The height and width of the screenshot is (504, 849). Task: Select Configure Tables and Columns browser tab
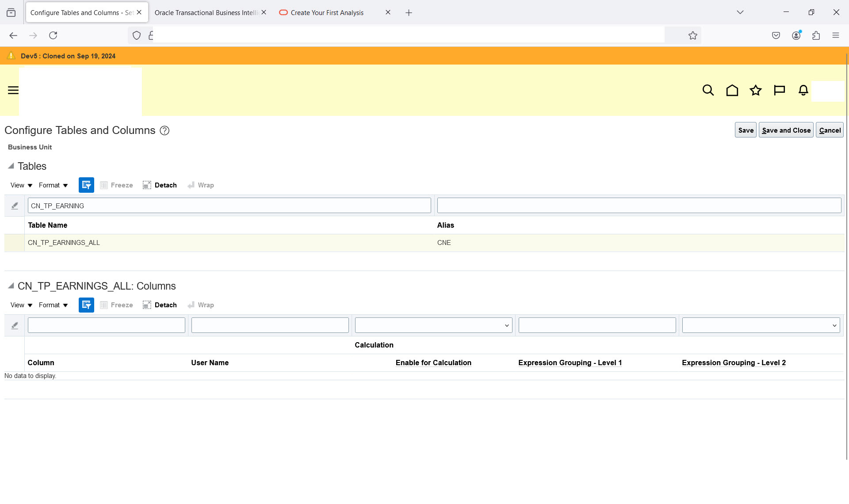(x=82, y=13)
